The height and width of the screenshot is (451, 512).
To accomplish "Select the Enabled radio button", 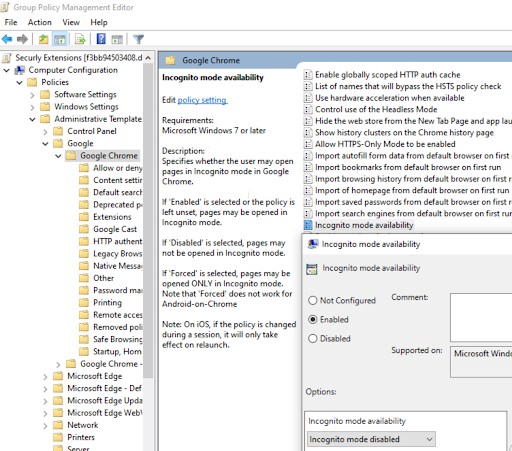I will [x=312, y=319].
